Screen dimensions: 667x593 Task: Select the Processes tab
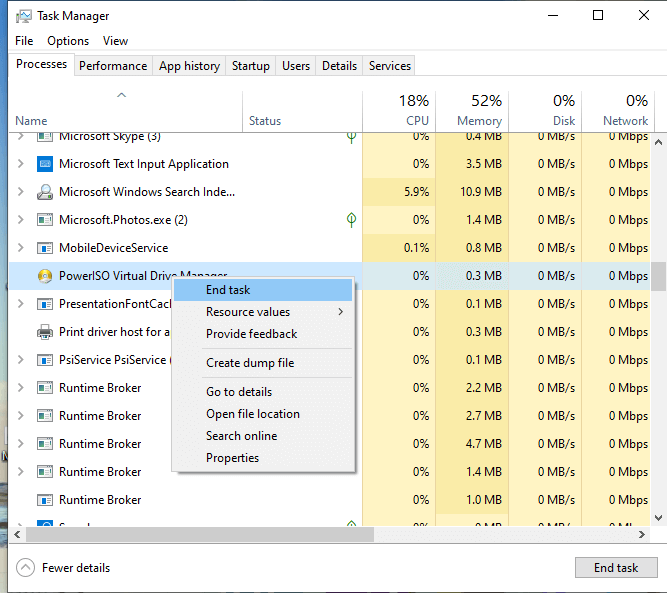click(x=42, y=64)
